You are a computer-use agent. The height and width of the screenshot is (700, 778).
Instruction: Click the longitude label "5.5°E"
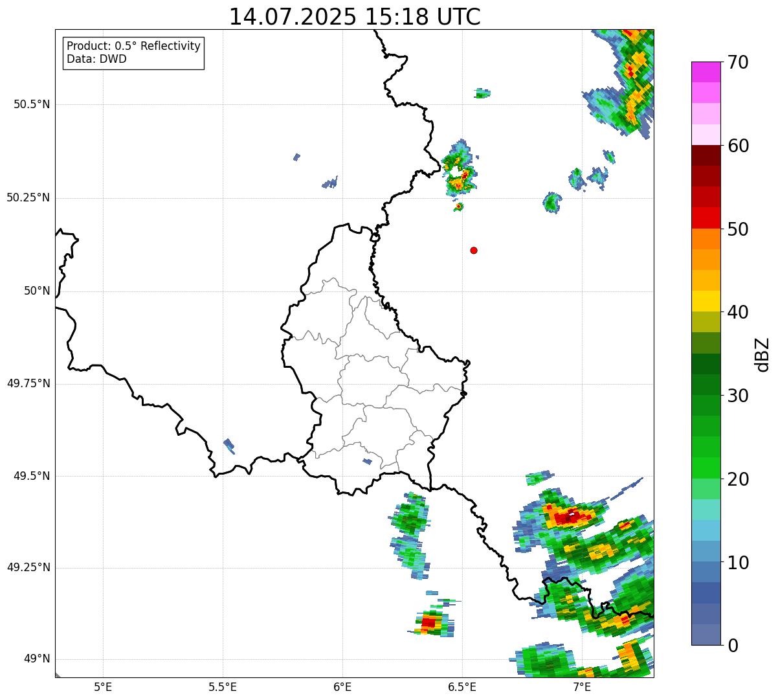coord(223,686)
